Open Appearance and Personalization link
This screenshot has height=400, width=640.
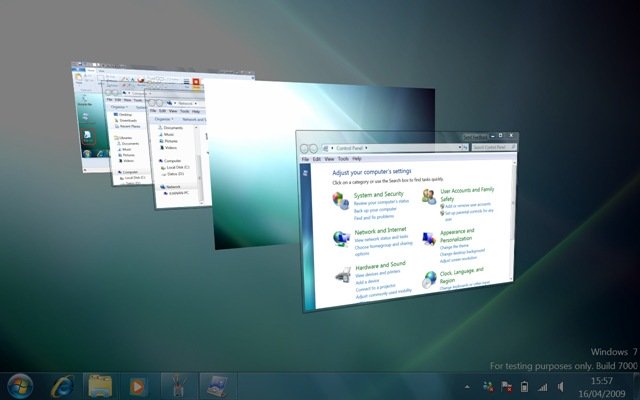pyautogui.click(x=457, y=235)
